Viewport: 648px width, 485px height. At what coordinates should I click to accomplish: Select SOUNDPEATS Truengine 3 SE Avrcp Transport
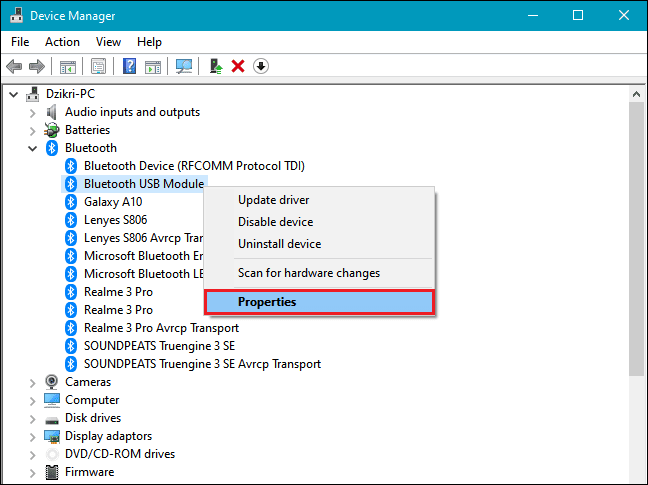(x=202, y=364)
